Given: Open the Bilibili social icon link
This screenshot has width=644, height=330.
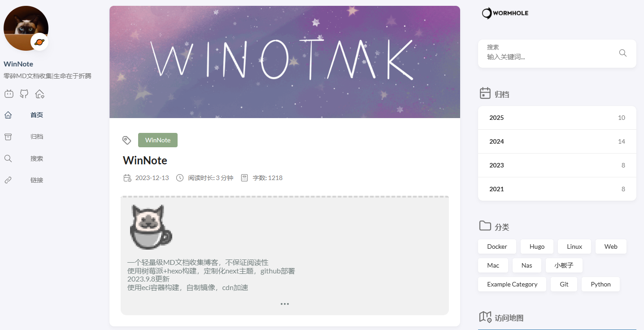Looking at the screenshot, I should pyautogui.click(x=9, y=94).
